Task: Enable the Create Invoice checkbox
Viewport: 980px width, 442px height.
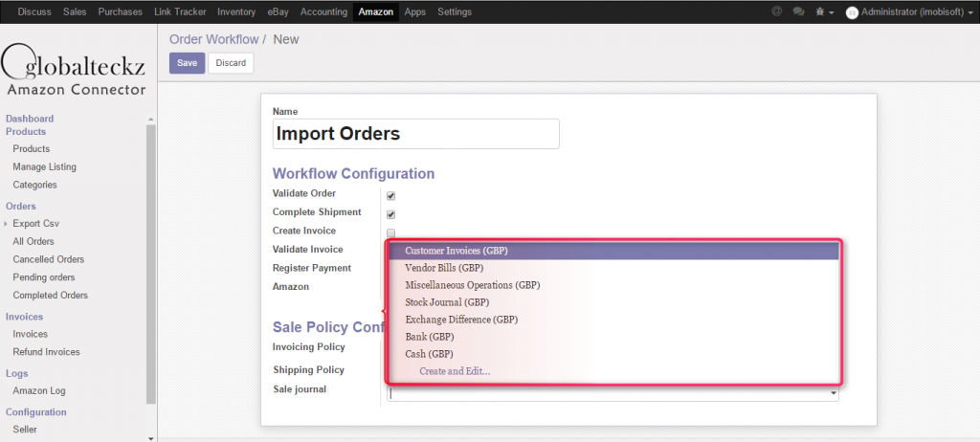Action: [x=390, y=232]
